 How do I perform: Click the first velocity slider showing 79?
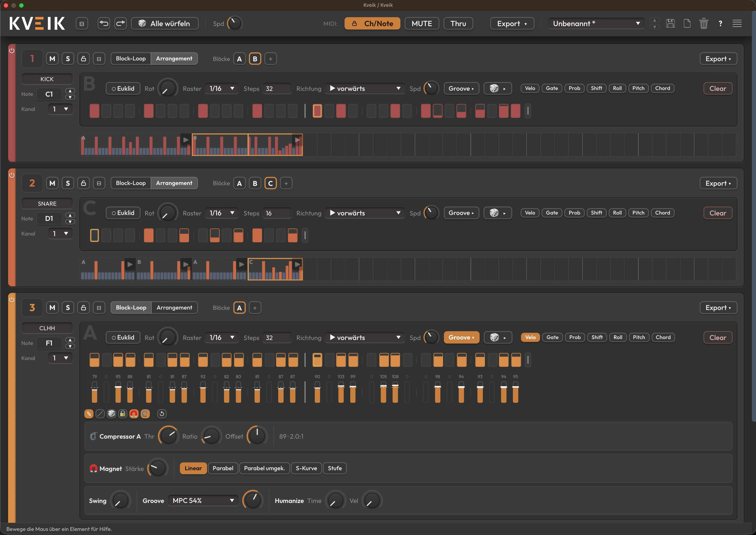click(95, 392)
